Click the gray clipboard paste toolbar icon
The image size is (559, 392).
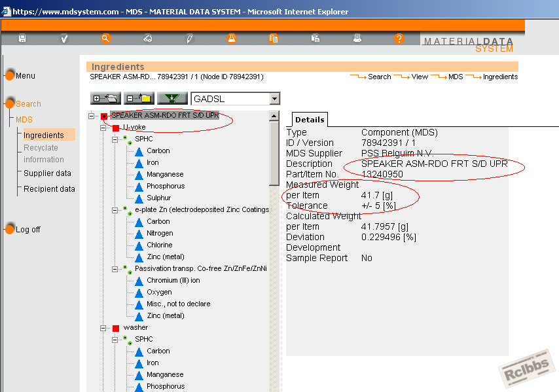click(316, 38)
